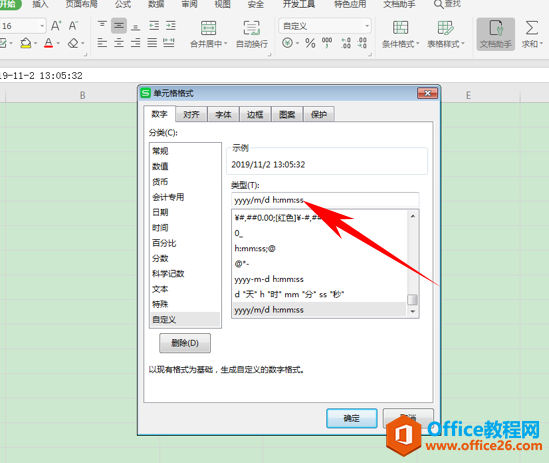Open conditional formatting (条件格式)
The image size is (549, 463).
click(400, 34)
